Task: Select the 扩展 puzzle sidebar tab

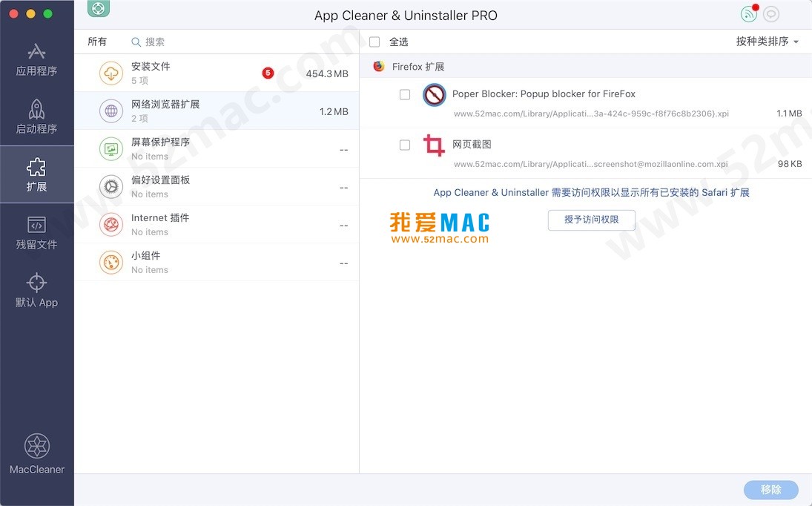Action: click(36, 174)
